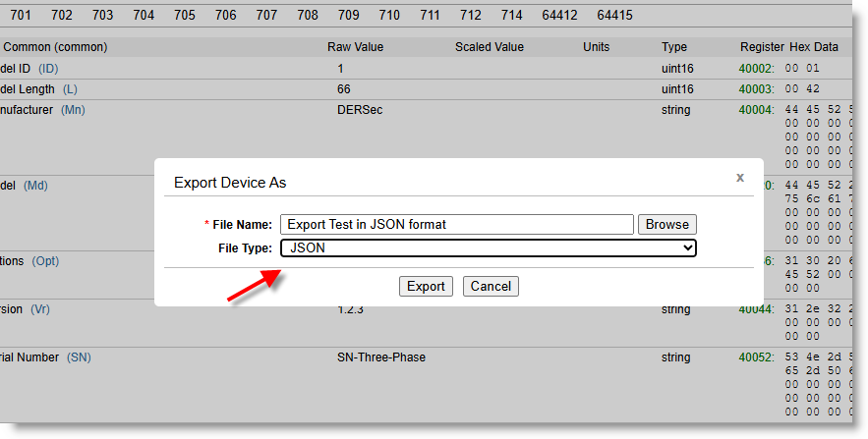This screenshot has width=868, height=439.
Task: Go to model tab 705
Action: [185, 15]
